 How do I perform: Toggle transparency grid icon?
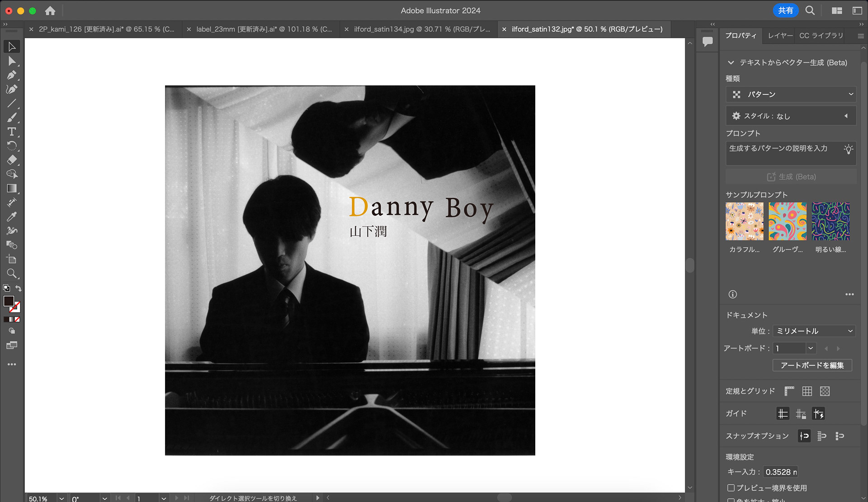(x=825, y=391)
